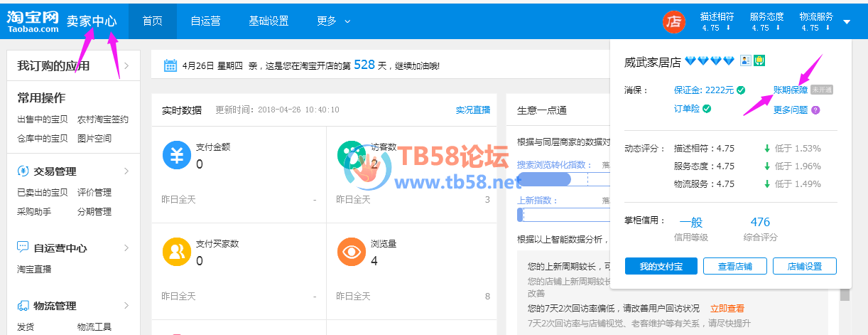Click the 更多问题 link
The width and height of the screenshot is (868, 335).
(791, 110)
